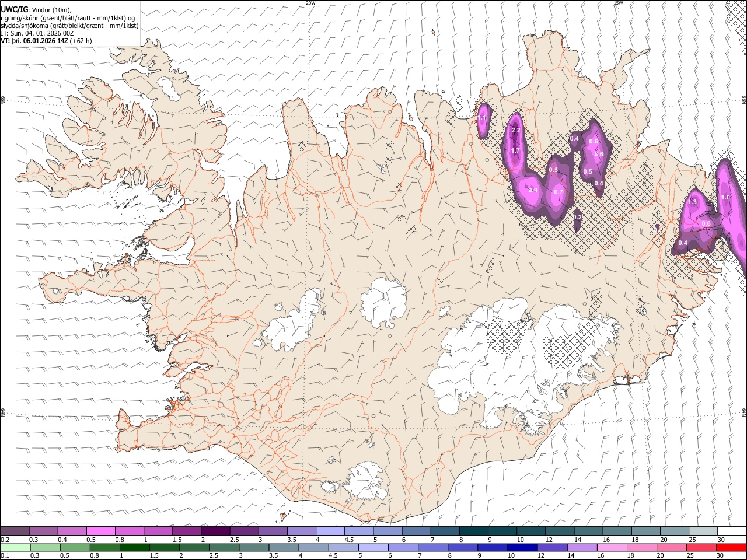Select the 10 deep blue swatch in lower legend
This screenshot has height=560, width=747.
(522, 547)
